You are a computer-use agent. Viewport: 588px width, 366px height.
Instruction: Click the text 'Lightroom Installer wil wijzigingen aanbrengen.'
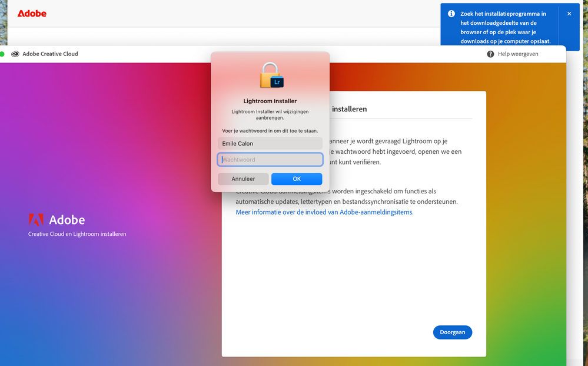[x=270, y=114]
